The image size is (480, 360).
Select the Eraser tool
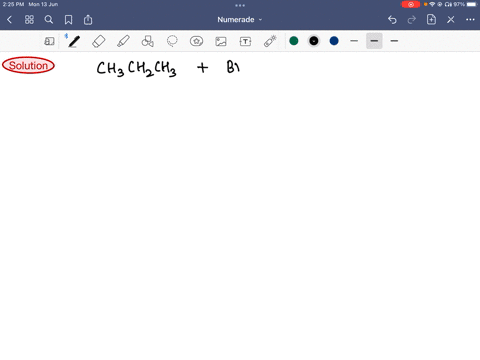pos(98,41)
